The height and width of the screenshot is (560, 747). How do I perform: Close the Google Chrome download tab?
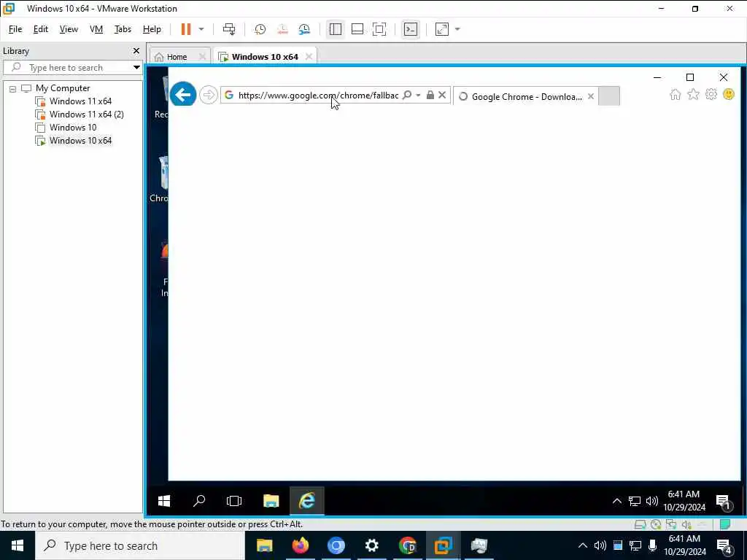point(591,96)
